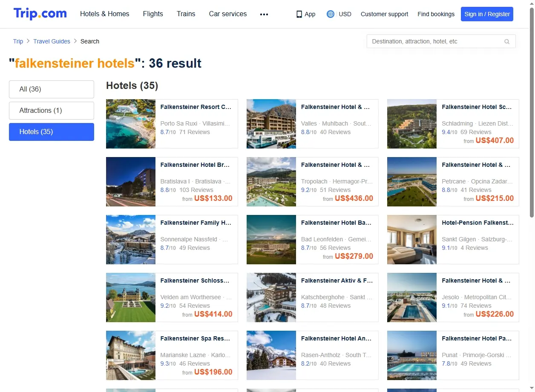535x392 pixels.
Task: Open Trains menu
Action: pos(186,14)
